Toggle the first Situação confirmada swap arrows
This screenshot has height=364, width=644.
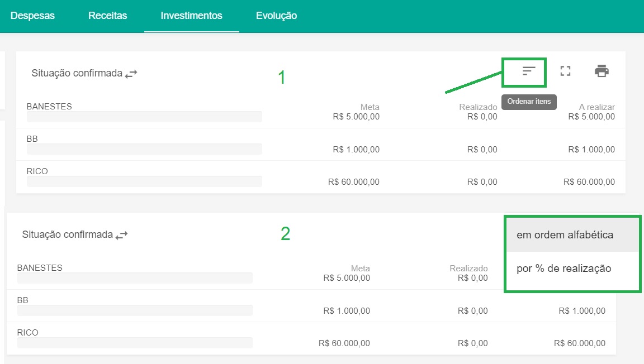(131, 74)
